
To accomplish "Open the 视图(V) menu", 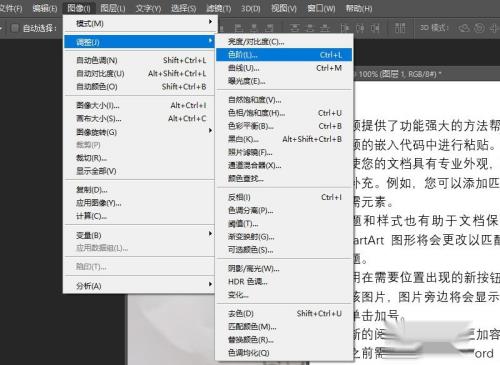I will pyautogui.click(x=284, y=8).
